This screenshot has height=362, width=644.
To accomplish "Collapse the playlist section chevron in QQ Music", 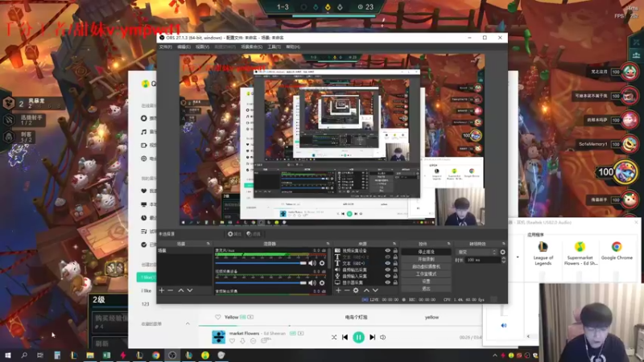I will (188, 324).
